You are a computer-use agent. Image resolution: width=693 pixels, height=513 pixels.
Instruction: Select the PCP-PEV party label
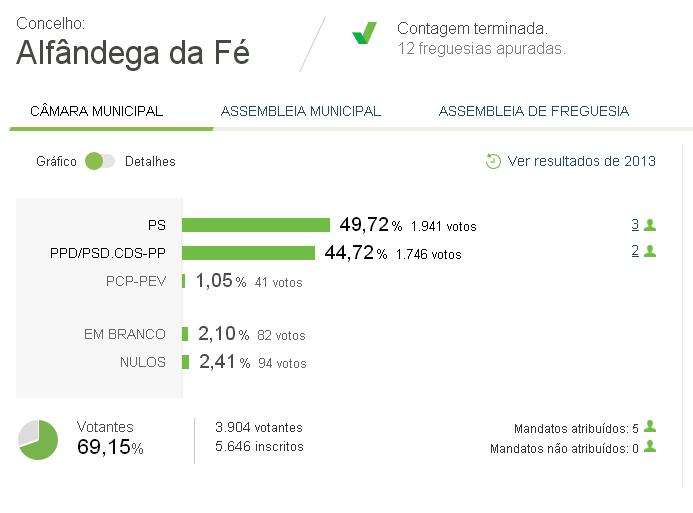[136, 281]
